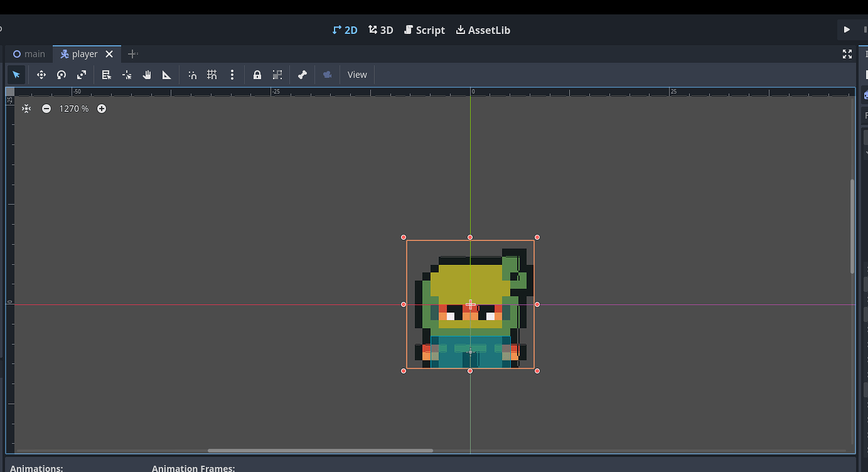This screenshot has height=472, width=868.
Task: Center the view with the zoom-reset icon
Action: [x=26, y=109]
